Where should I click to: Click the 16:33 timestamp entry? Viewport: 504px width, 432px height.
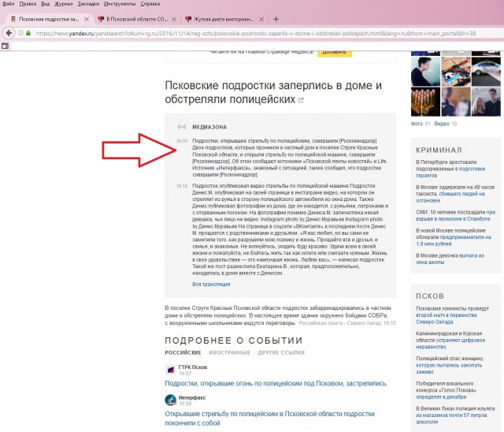click(182, 141)
